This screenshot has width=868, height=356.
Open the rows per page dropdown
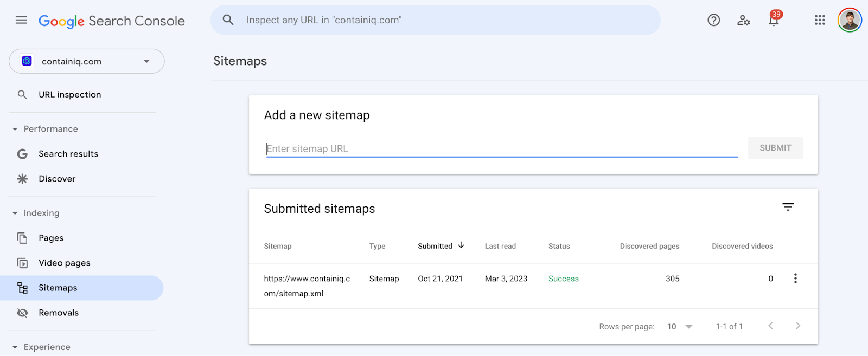[x=680, y=327]
